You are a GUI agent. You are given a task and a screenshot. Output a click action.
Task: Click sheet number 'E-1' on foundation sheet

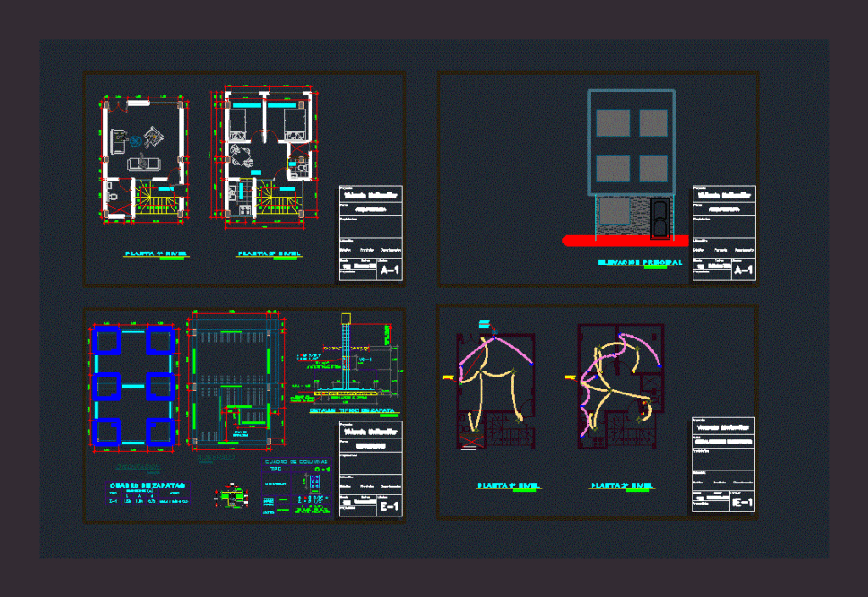[x=389, y=506]
